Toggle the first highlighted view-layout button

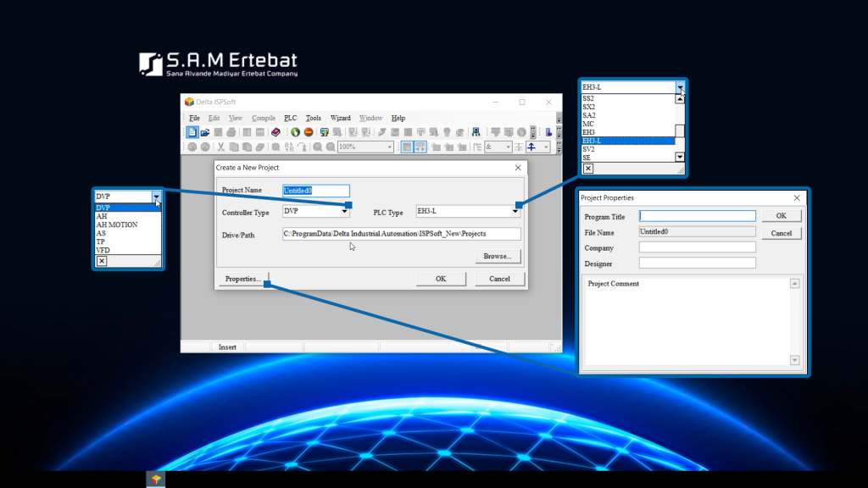point(407,147)
